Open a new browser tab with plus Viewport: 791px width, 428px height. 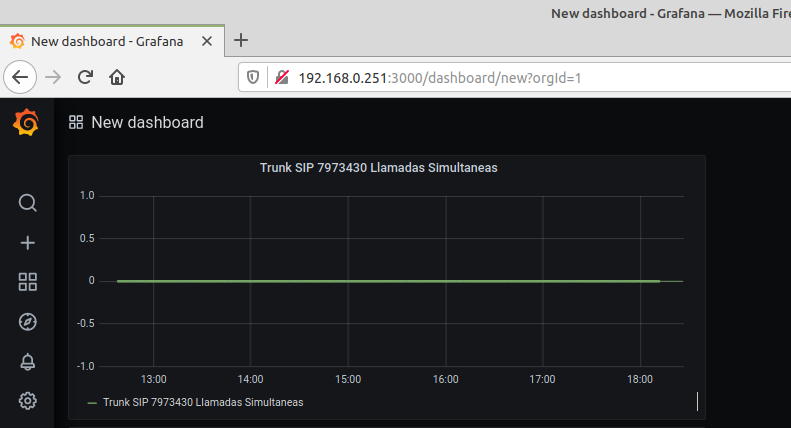pos(241,41)
